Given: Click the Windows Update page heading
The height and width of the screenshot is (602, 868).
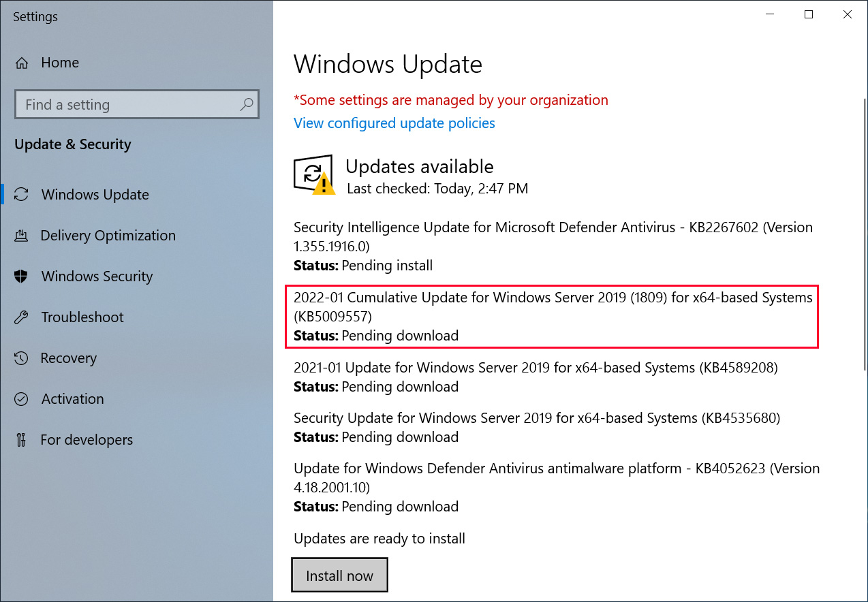Looking at the screenshot, I should coord(388,65).
